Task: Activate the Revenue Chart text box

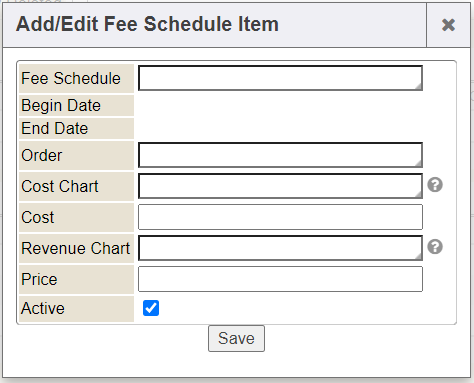Action: click(280, 248)
